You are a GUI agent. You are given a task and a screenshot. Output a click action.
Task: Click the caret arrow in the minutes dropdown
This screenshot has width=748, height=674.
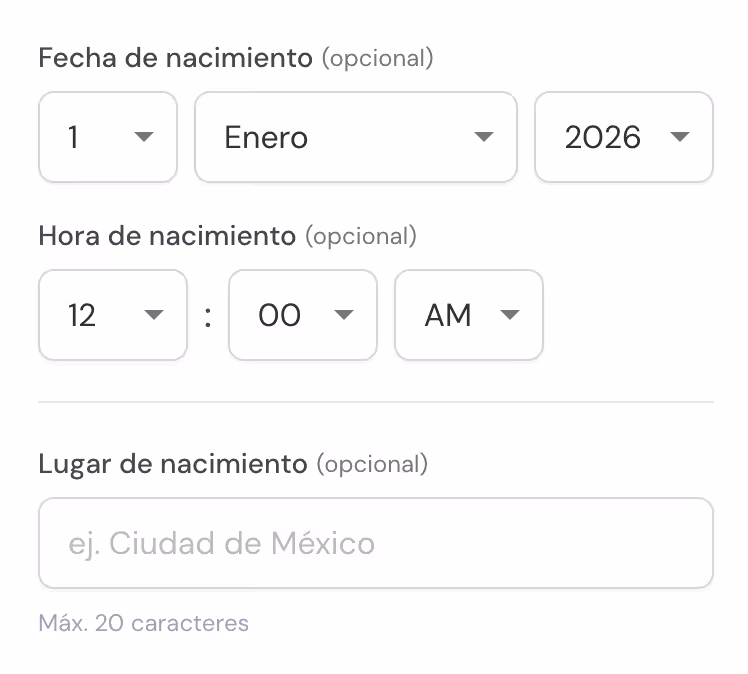pos(344,315)
